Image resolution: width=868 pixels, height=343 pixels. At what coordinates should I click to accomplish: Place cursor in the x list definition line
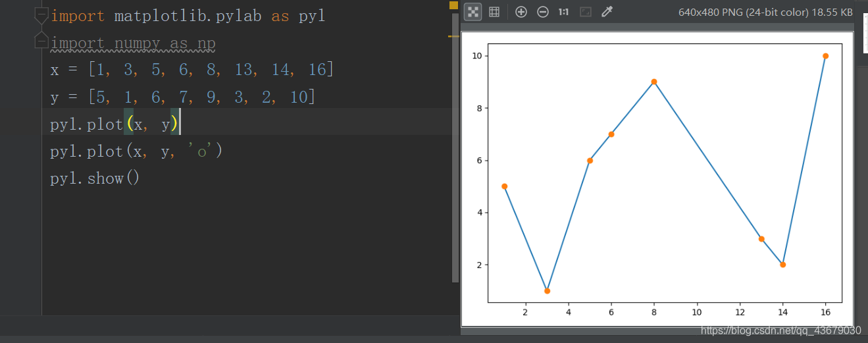[192, 70]
